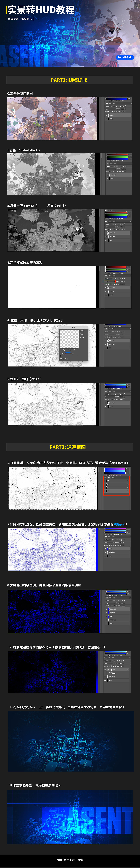Click the red slider in step 1 color panel
Viewport: 140px width, 868px height.
117,155
